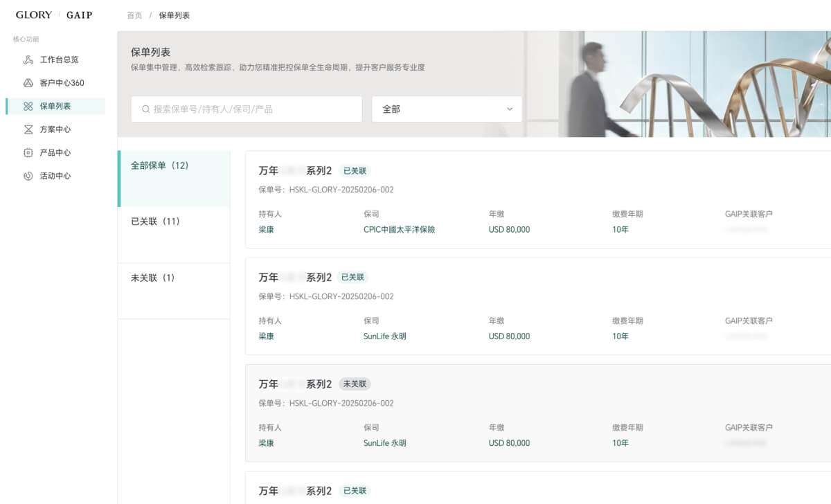831x504 pixels.
Task: Focus the 搜索保单号/持有人/保司/产品 search field
Action: point(247,109)
